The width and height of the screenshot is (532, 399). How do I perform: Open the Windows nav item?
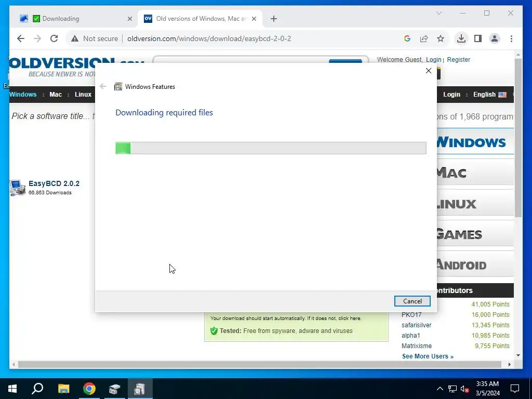(23, 95)
